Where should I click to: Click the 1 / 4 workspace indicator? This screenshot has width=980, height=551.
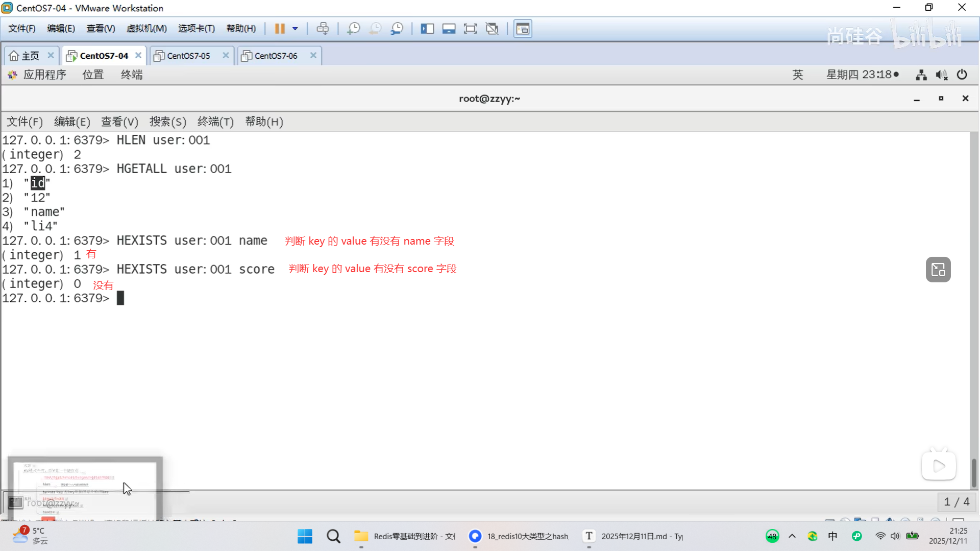pos(957,502)
